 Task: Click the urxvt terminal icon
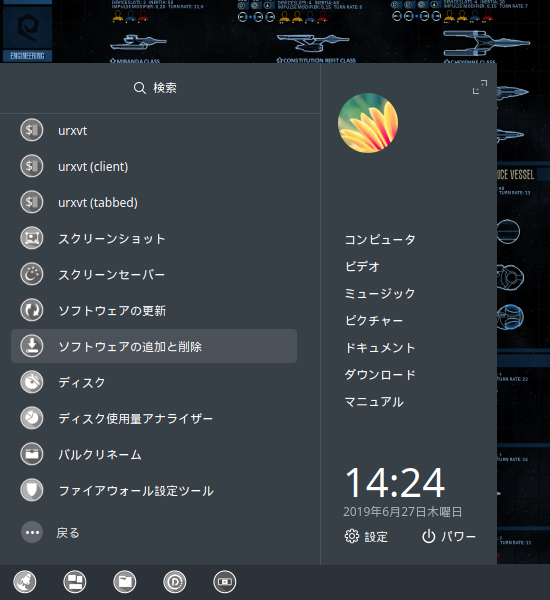point(32,130)
